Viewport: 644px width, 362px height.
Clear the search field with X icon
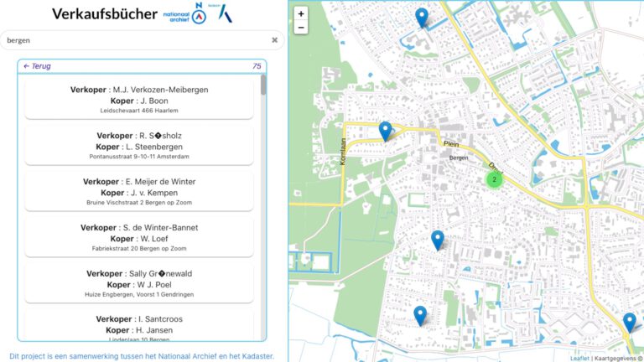point(274,40)
